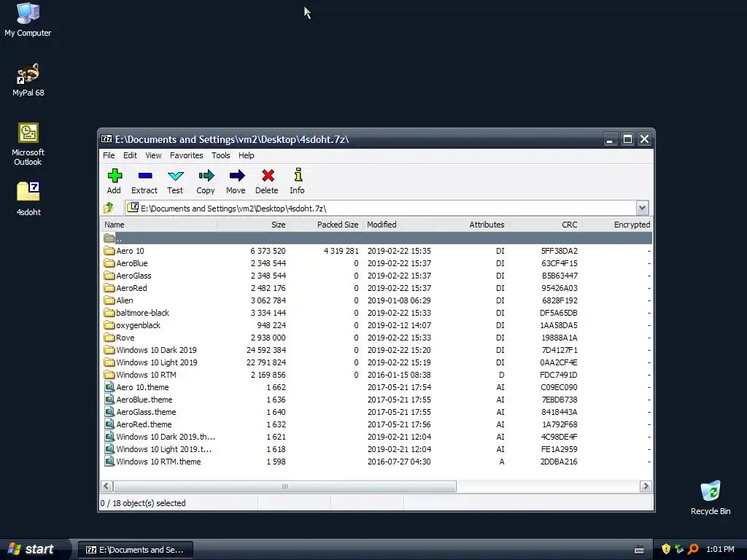The width and height of the screenshot is (747, 560).
Task: Select Windows 10 RTM folder icon
Action: 109,374
